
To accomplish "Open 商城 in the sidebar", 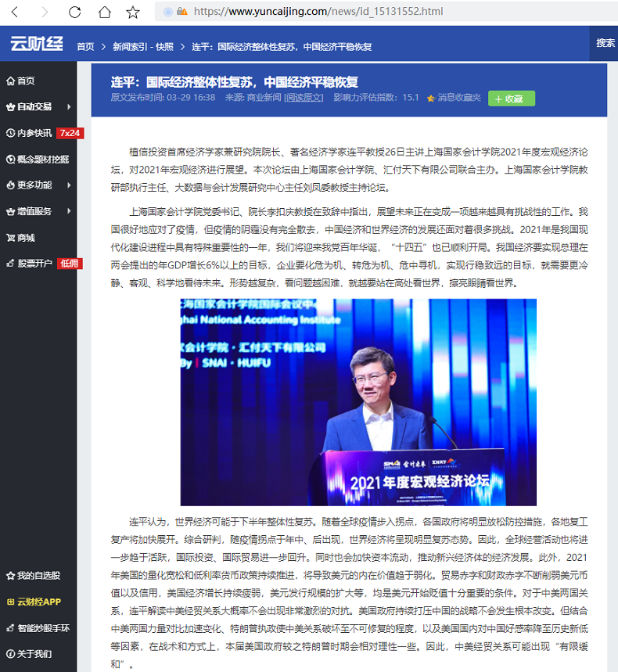I will [26, 238].
